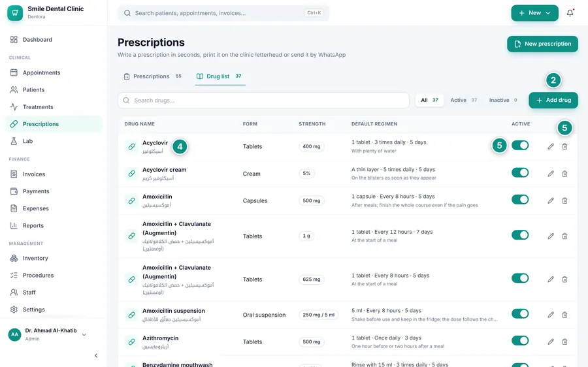Open Inventory in sidebar

coord(54,259)
